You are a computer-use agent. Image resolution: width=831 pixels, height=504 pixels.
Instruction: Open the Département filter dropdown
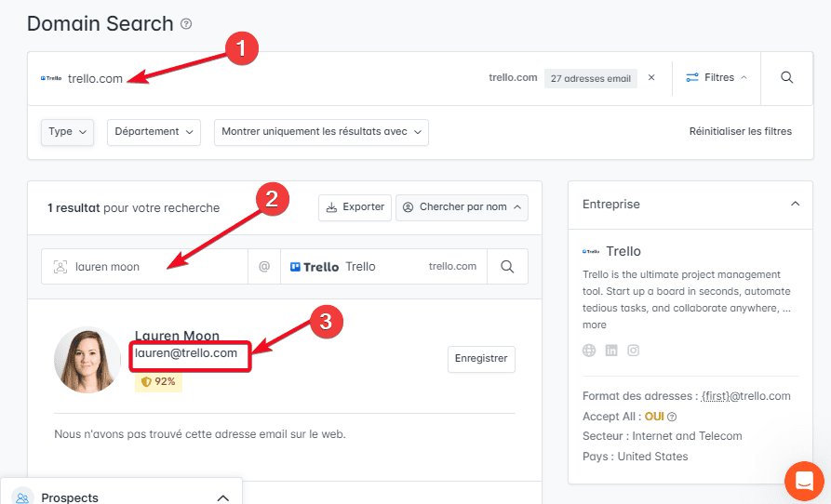(x=154, y=132)
